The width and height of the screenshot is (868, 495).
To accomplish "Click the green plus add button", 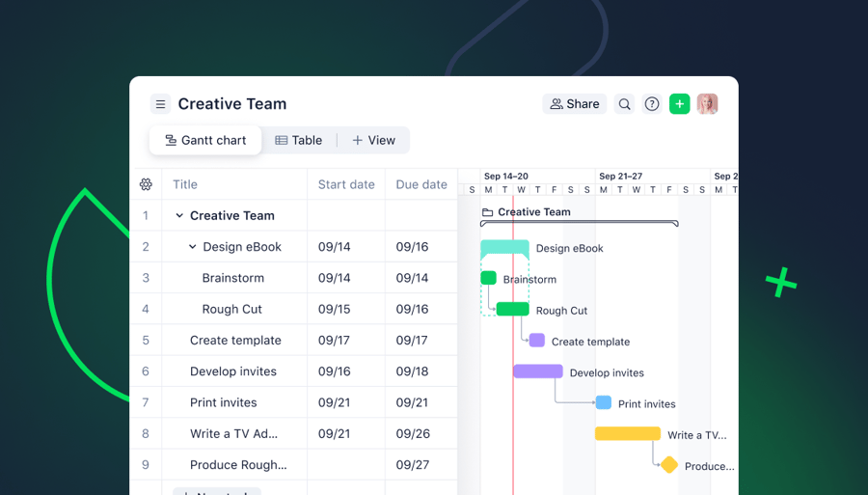I will pyautogui.click(x=680, y=104).
